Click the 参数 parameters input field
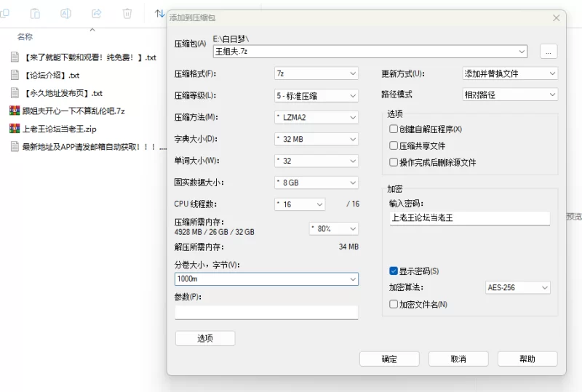Viewport: 582px width, 392px height. [x=266, y=313]
